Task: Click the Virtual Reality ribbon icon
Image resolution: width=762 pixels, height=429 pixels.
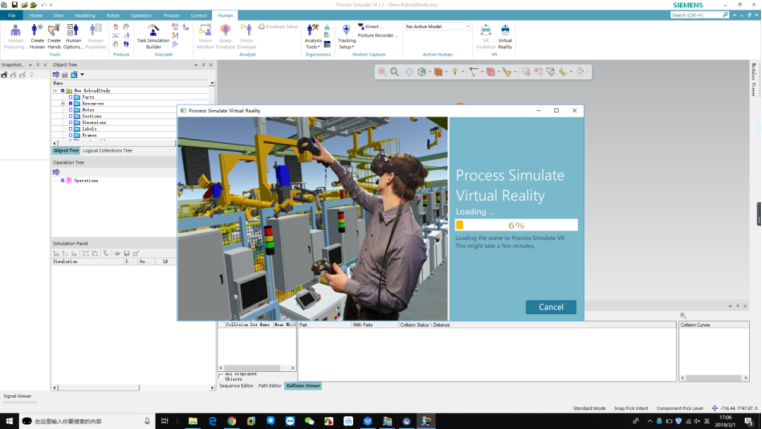Action: point(505,32)
